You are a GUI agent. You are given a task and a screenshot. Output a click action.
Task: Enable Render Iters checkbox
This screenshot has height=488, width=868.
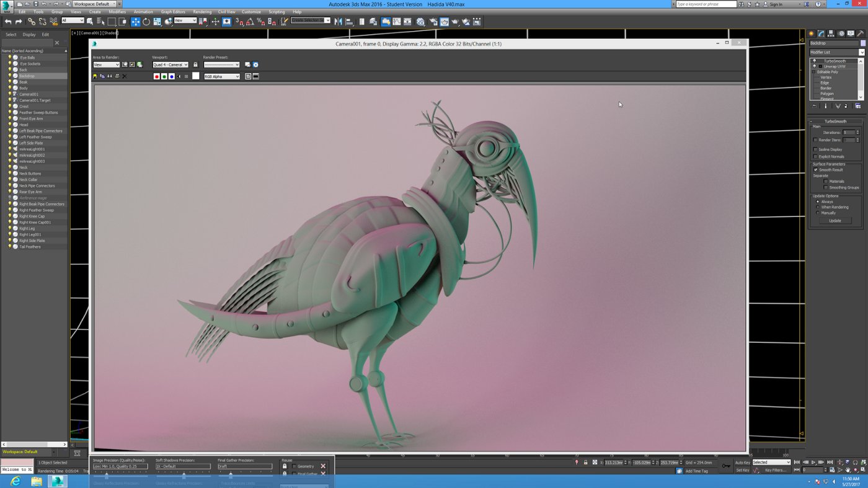815,140
